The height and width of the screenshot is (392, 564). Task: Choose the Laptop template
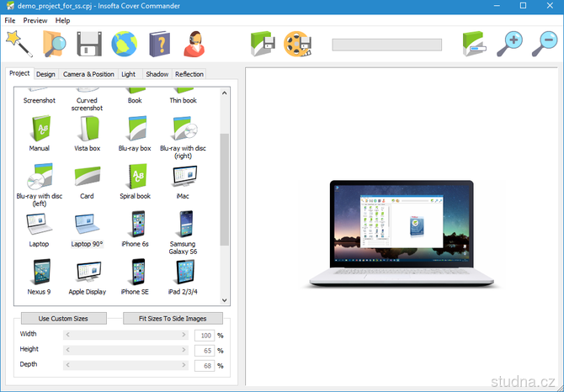(x=39, y=230)
